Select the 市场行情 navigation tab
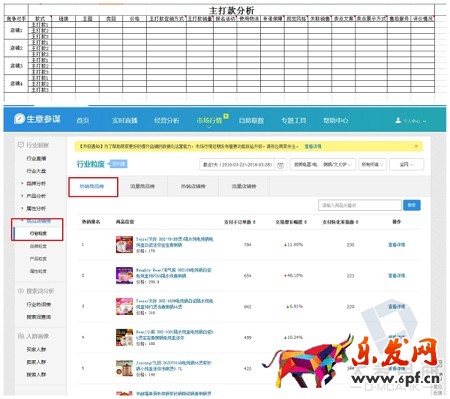This screenshot has width=450, height=399. pyautogui.click(x=209, y=120)
